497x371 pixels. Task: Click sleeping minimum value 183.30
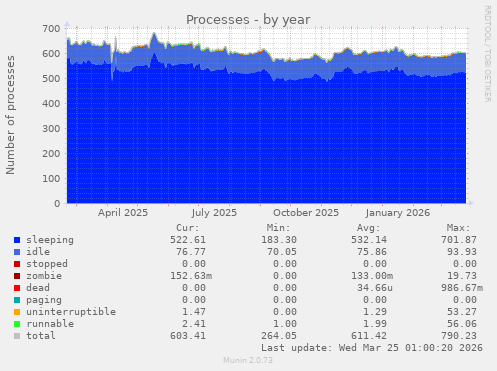279,240
